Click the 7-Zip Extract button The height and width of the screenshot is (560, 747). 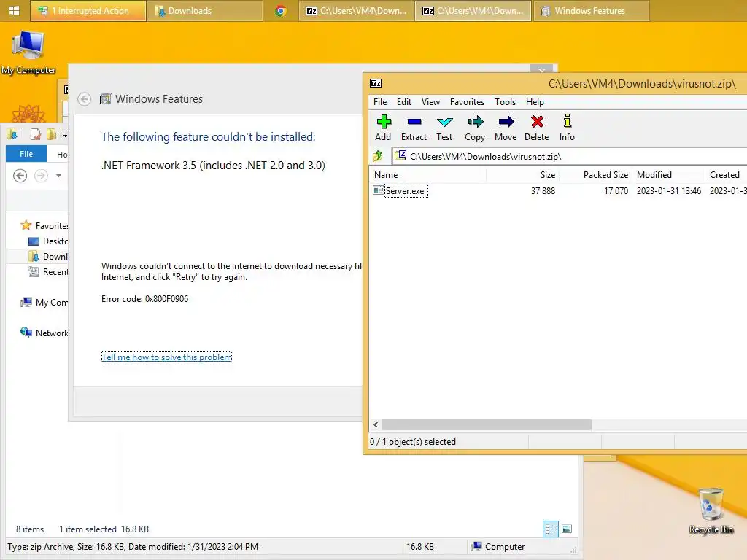click(x=414, y=128)
